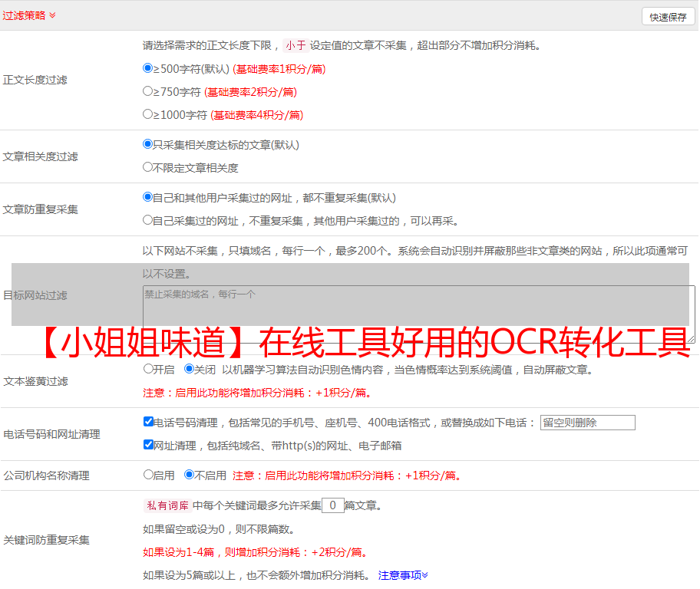Click the keyword article limit field showing 0
700x589 pixels.
click(333, 505)
